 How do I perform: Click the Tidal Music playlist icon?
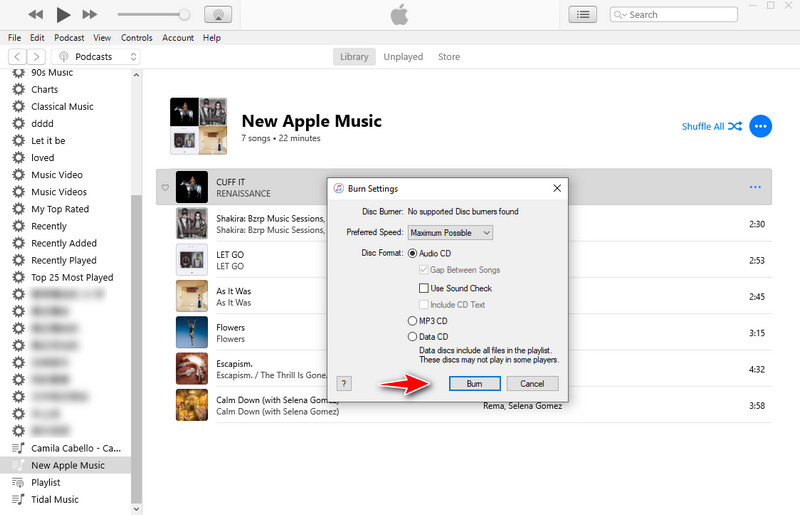[x=18, y=499]
